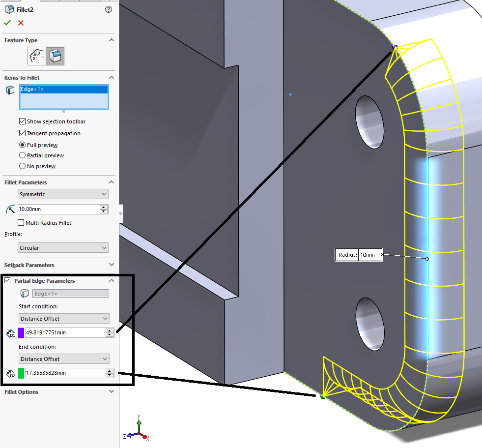Image resolution: width=482 pixels, height=448 pixels.
Task: Uncheck Show selection toolbar
Action: click(23, 121)
